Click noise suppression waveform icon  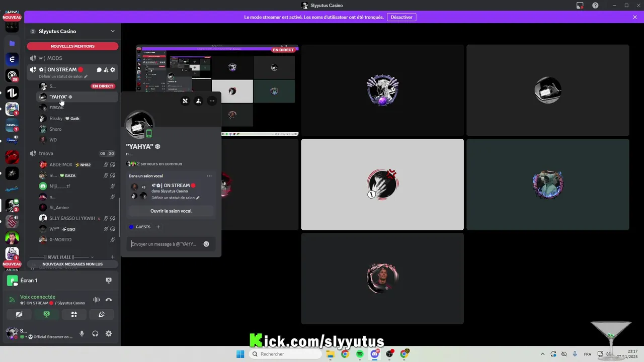(x=96, y=300)
